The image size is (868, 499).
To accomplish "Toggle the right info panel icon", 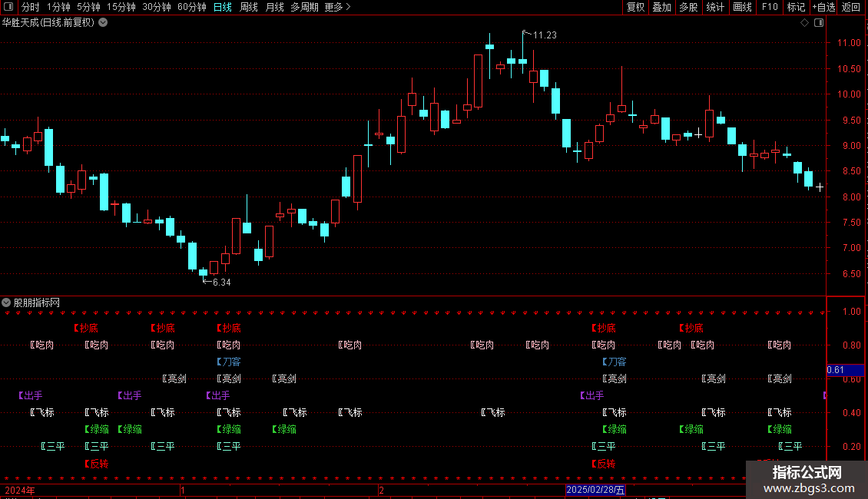I will coord(819,23).
